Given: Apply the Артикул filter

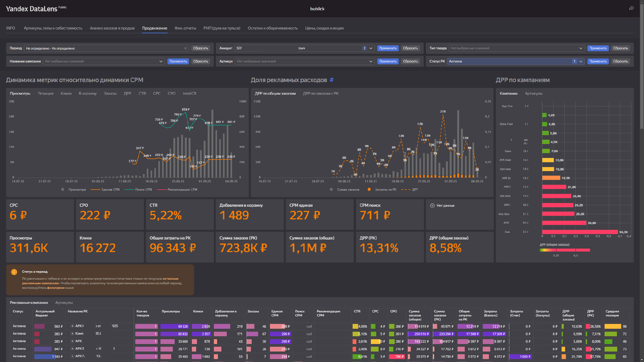Looking at the screenshot, I should click(388, 61).
